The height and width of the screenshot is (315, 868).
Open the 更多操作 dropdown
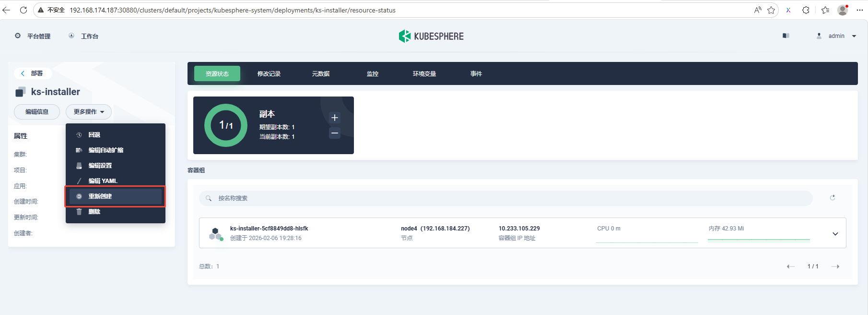pos(89,112)
